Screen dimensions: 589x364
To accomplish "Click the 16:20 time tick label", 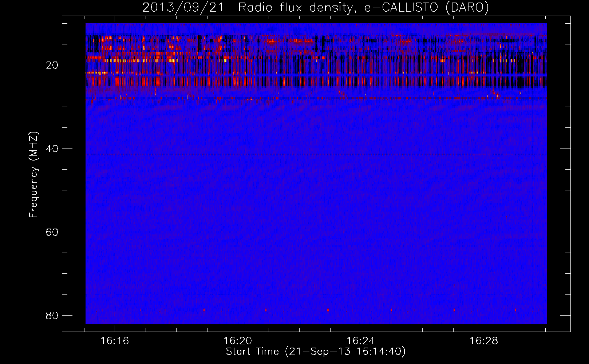I will tap(238, 341).
